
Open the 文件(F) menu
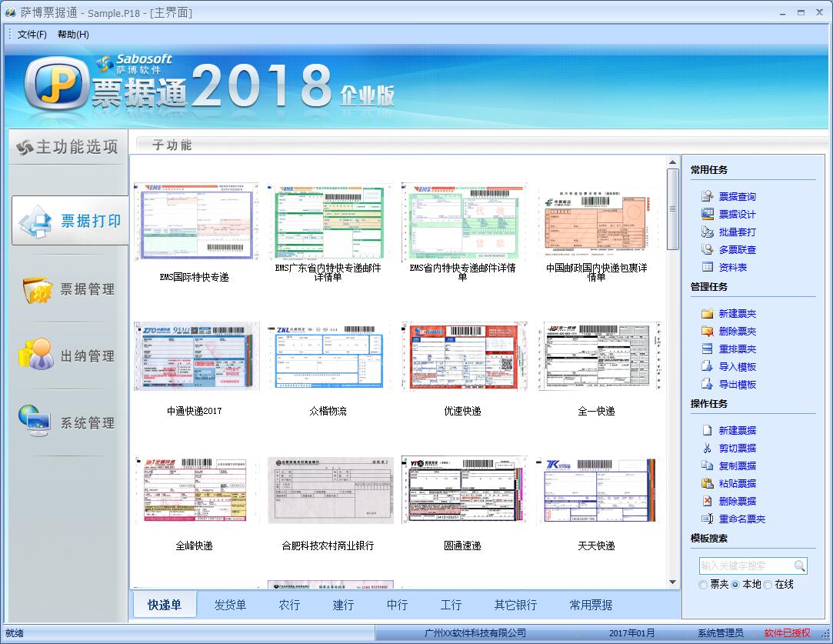tap(32, 35)
